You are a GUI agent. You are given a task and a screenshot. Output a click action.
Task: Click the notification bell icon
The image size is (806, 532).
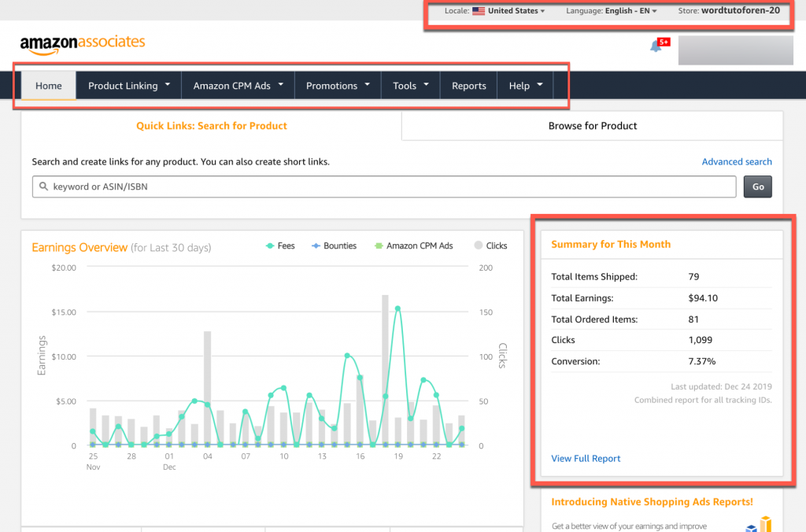point(655,46)
